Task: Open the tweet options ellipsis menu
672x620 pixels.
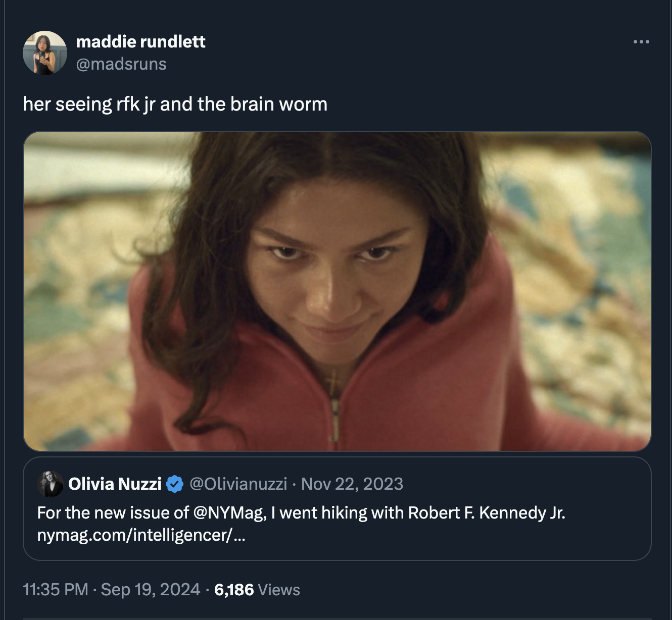Action: pos(641,42)
